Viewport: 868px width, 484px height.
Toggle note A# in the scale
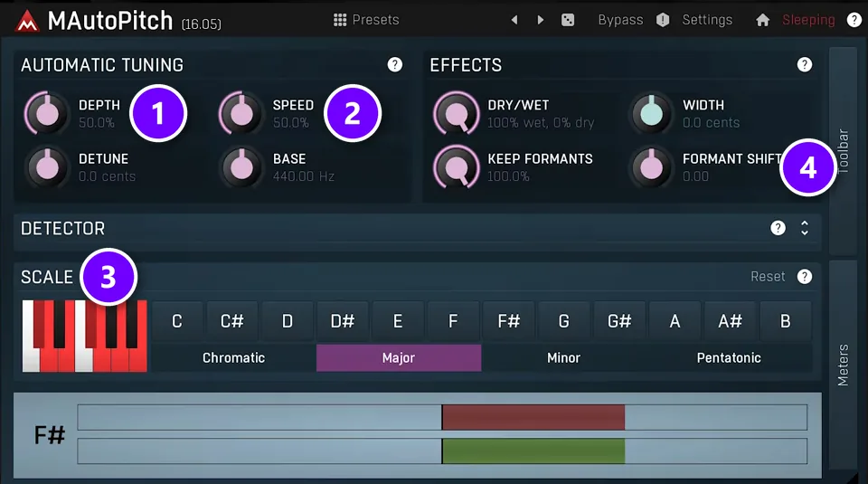click(x=731, y=321)
